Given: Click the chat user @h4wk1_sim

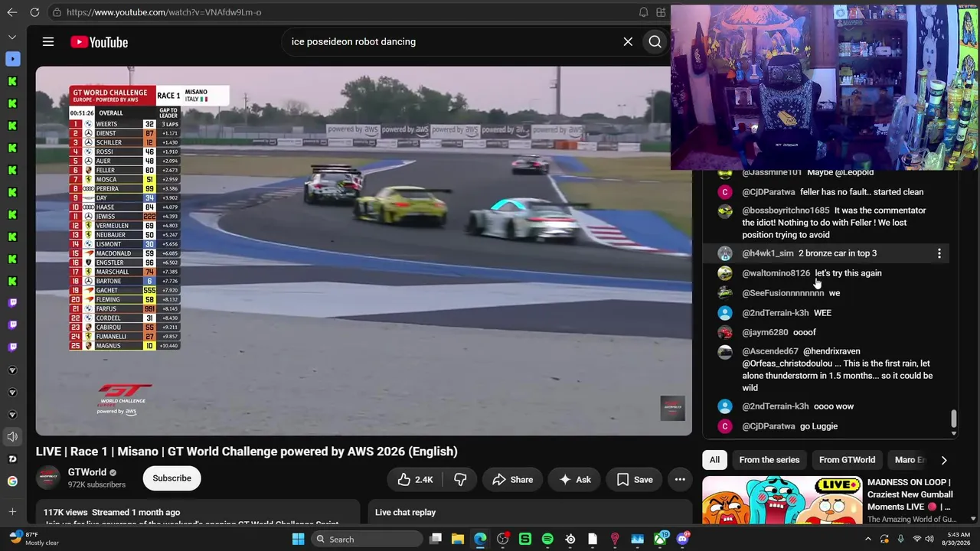Looking at the screenshot, I should tap(768, 253).
